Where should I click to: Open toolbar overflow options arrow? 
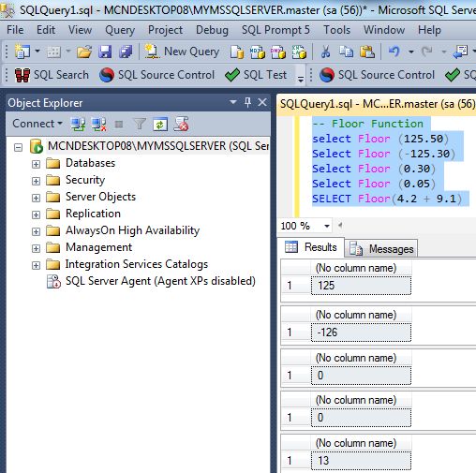[301, 79]
